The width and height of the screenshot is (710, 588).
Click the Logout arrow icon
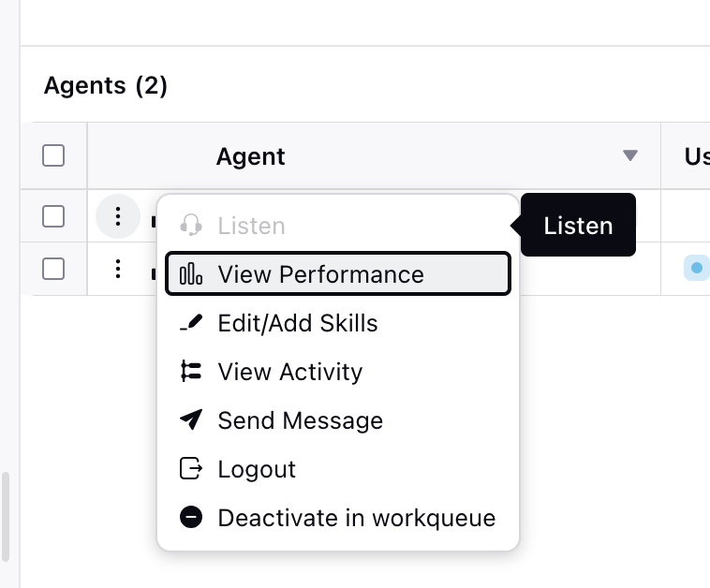click(191, 468)
